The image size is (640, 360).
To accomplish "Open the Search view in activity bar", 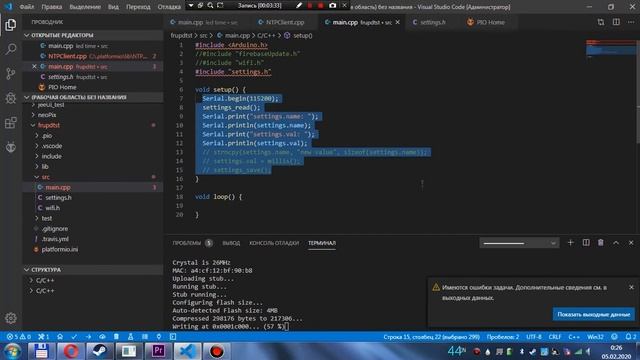I will pyautogui.click(x=11, y=49).
